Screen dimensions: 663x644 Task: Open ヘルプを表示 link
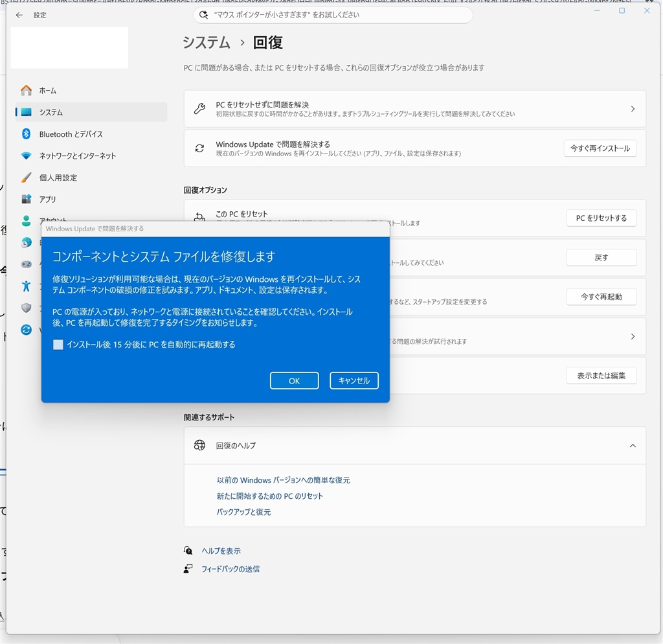tap(221, 551)
